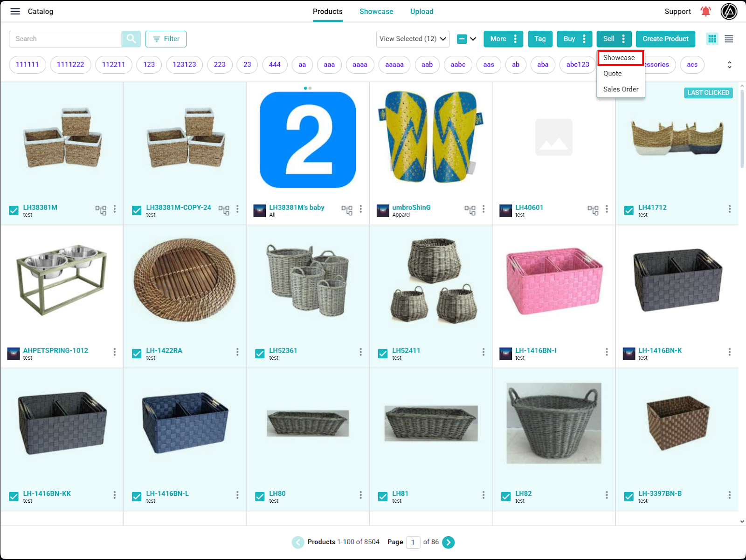
Task: Click the Support link
Action: tap(677, 11)
